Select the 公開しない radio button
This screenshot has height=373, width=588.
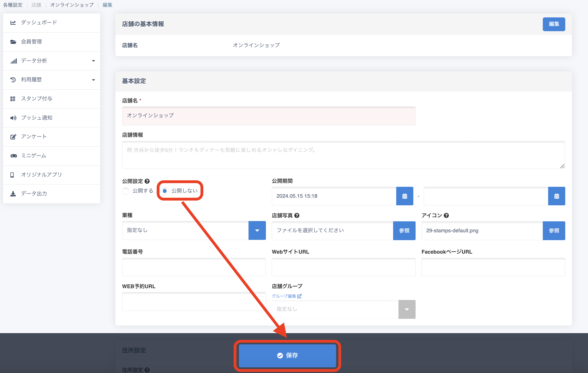click(165, 191)
